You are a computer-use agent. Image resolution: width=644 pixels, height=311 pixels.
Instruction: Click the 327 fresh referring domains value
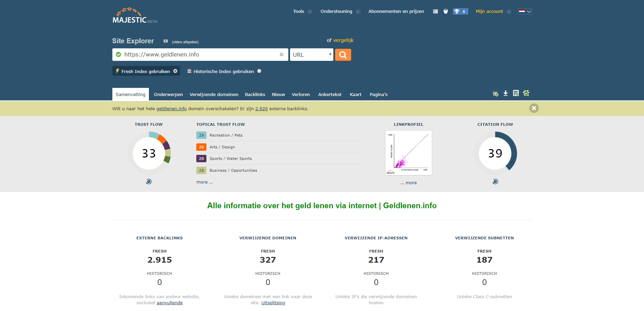pyautogui.click(x=268, y=260)
